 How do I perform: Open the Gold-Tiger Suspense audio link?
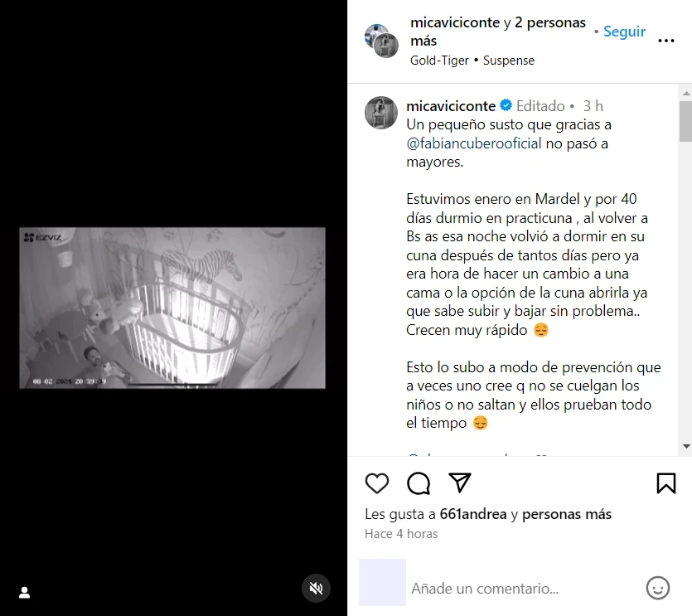coord(472,61)
